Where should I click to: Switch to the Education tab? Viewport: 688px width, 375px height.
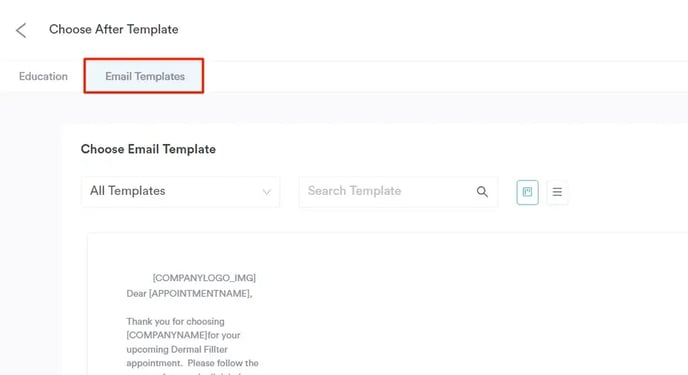coord(43,76)
